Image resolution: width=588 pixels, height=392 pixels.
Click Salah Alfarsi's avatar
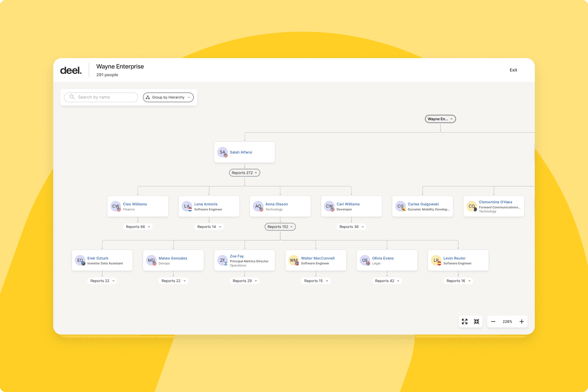[223, 152]
